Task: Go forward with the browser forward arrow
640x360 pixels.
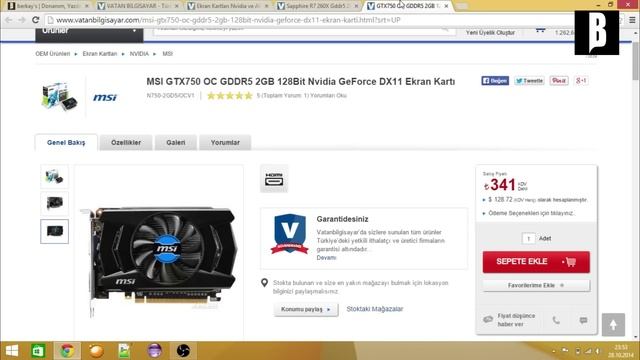Action: coord(22,20)
